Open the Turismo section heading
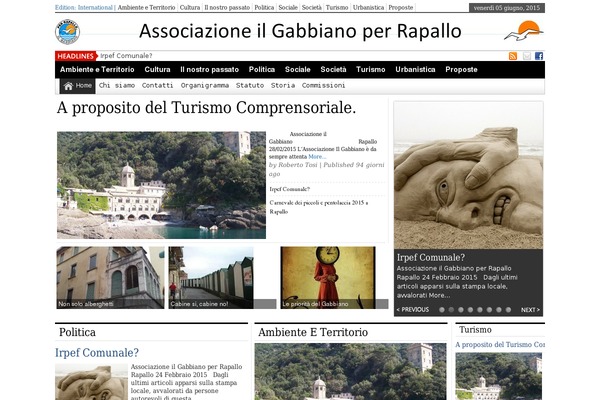The image size is (600, 400). 475,330
